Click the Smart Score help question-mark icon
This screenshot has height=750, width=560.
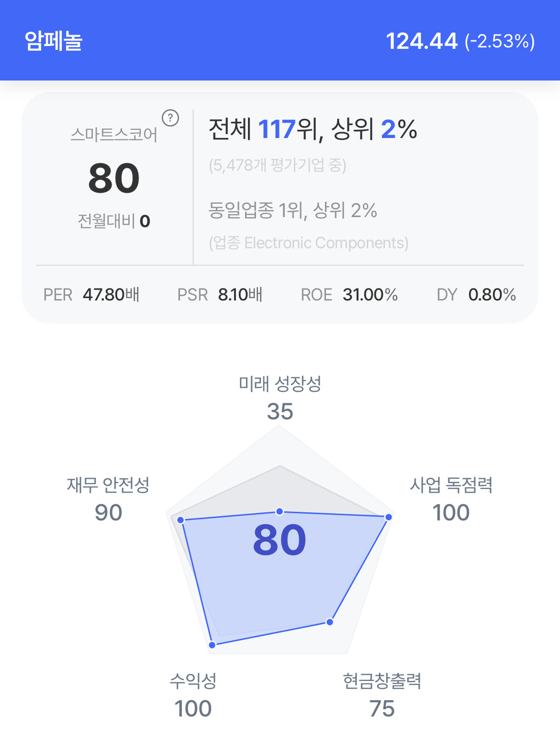tap(170, 118)
